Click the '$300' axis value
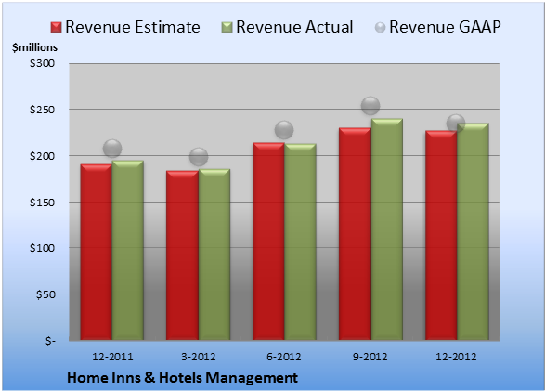Image resolution: width=546 pixels, height=392 pixels. (x=42, y=63)
